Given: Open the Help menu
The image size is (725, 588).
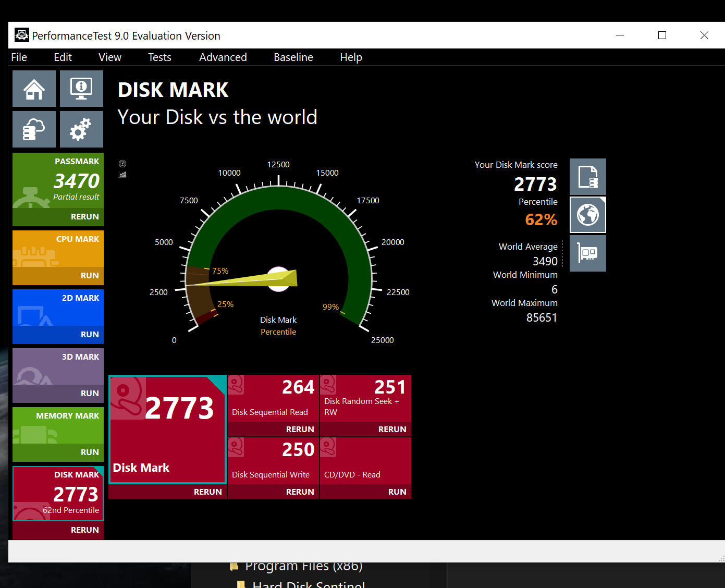Looking at the screenshot, I should 351,57.
